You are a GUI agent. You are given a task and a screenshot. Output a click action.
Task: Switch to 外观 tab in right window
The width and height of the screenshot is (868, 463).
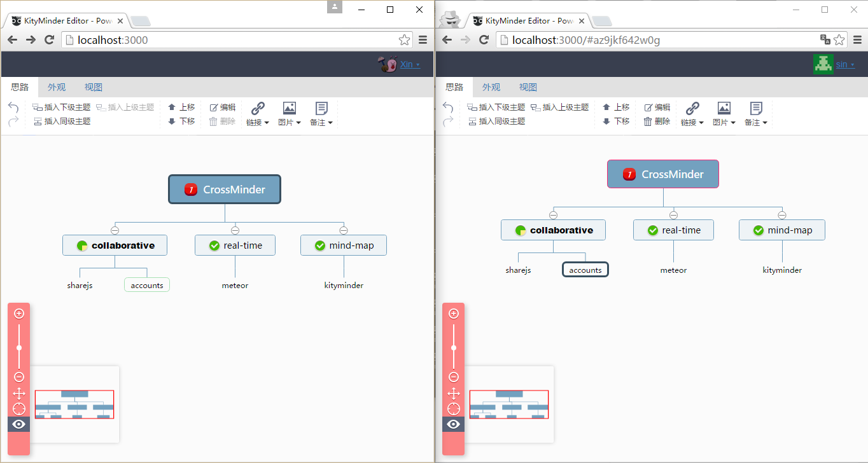coord(491,87)
